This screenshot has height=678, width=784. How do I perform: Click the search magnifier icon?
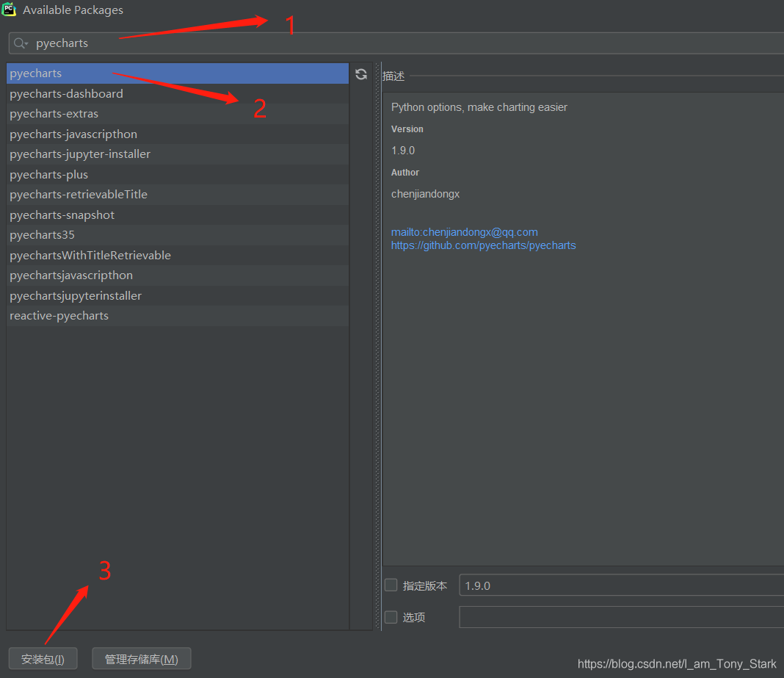coord(21,43)
